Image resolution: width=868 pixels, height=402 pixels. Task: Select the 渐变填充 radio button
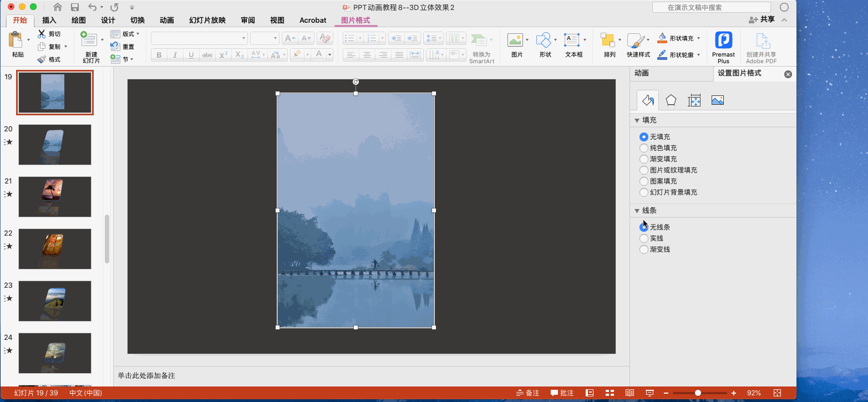pos(644,159)
